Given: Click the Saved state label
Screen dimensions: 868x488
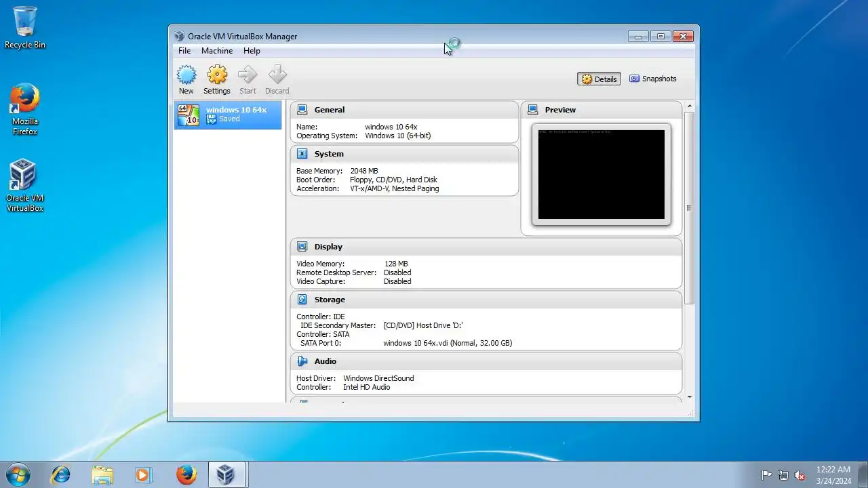Looking at the screenshot, I should point(229,119).
